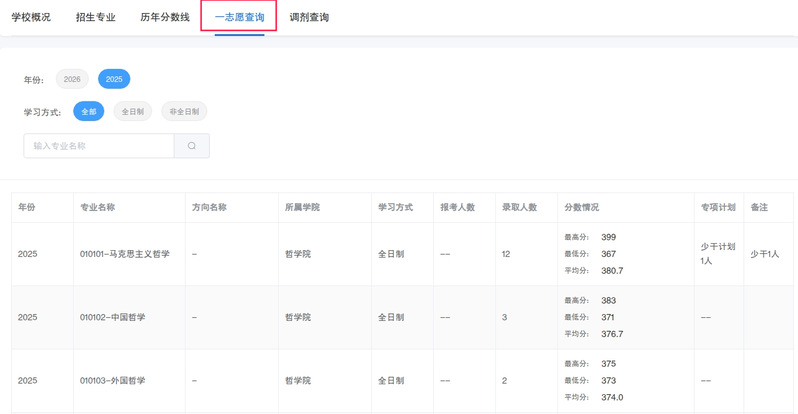The image size is (798, 414).
Task: Click the 所属学院 column header
Action: coord(303,207)
